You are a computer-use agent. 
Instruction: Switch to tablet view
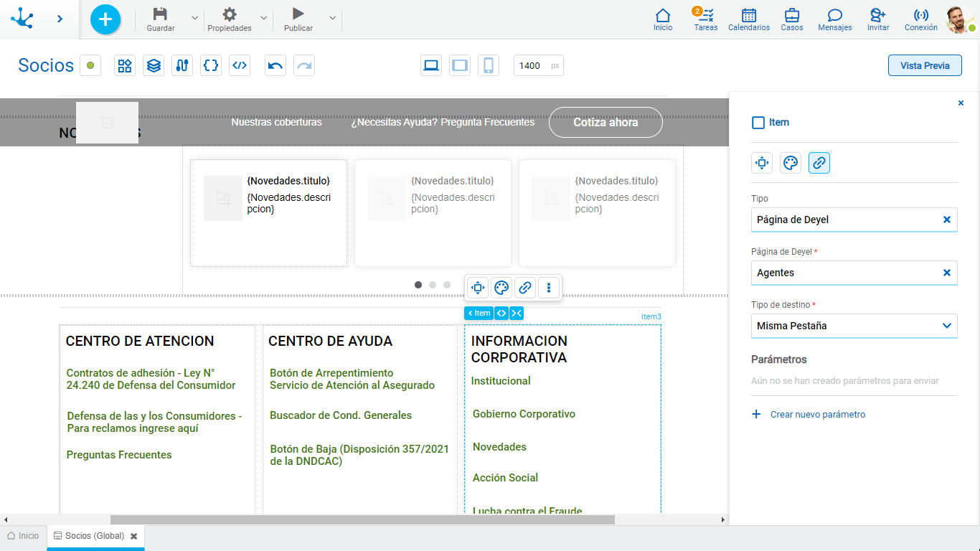point(460,65)
